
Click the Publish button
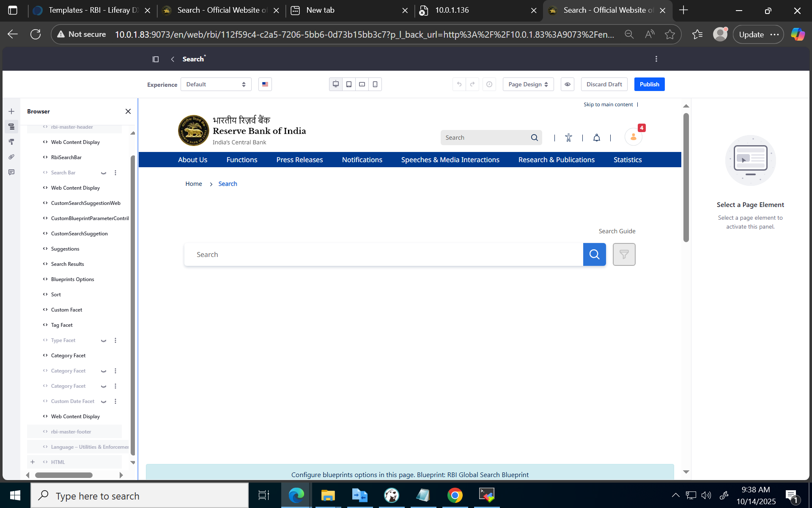click(649, 84)
